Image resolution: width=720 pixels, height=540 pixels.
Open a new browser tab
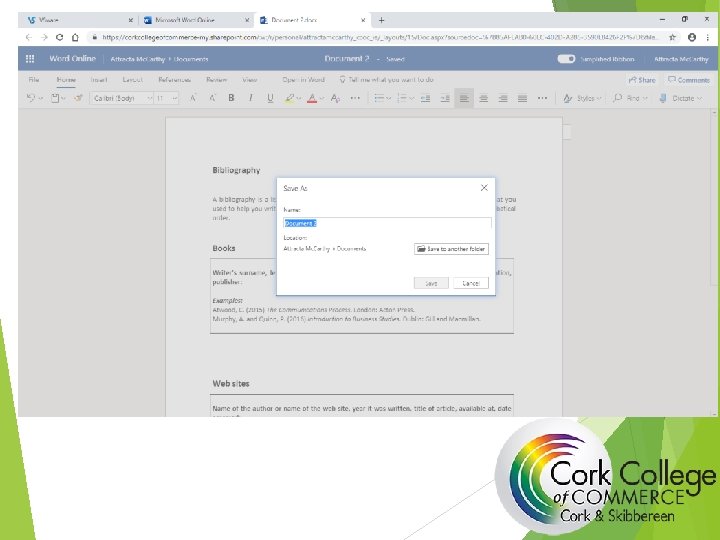tap(381, 20)
